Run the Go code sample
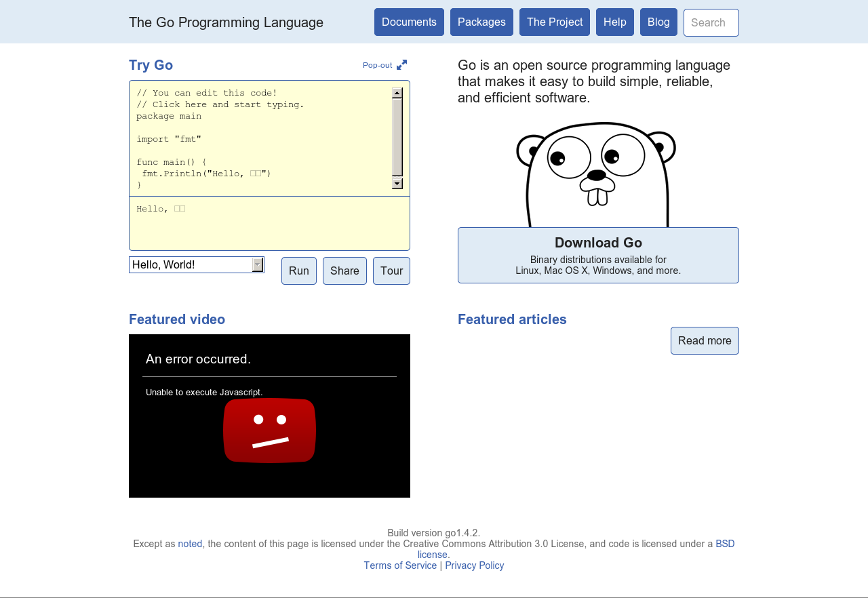Screen dimensions: 868x598 299,271
